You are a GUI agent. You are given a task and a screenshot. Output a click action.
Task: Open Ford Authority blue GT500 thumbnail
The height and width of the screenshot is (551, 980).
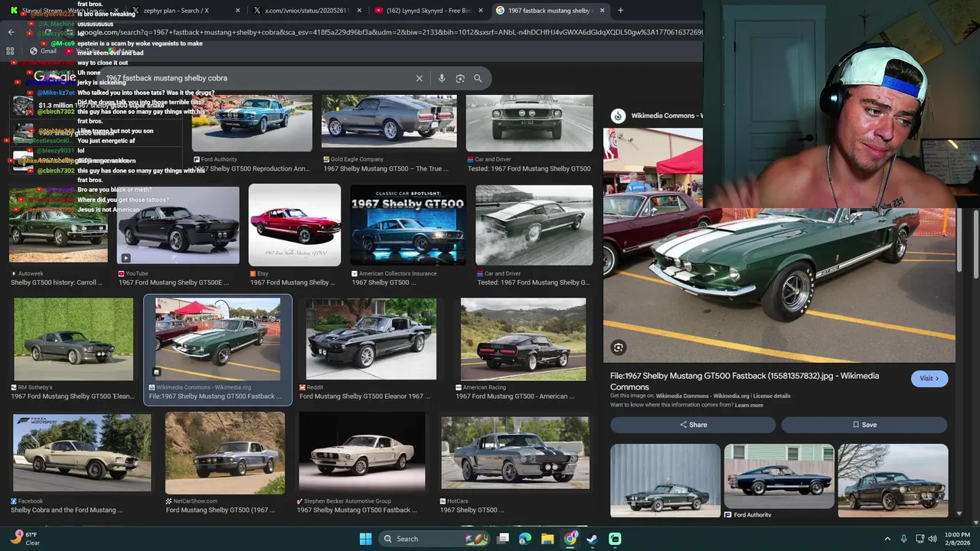[252, 122]
